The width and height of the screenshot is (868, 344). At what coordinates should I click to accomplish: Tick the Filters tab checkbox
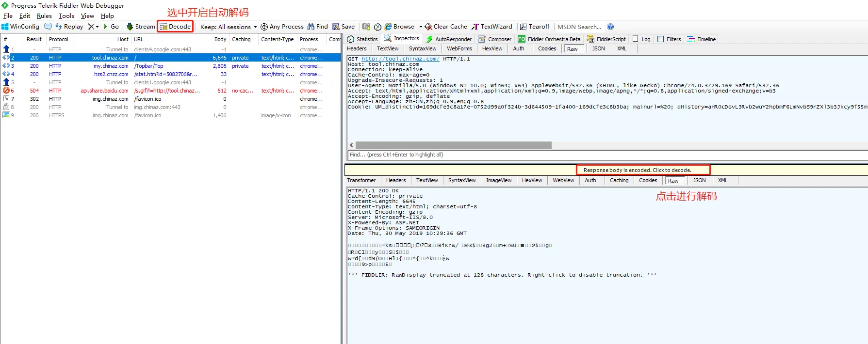coord(660,39)
